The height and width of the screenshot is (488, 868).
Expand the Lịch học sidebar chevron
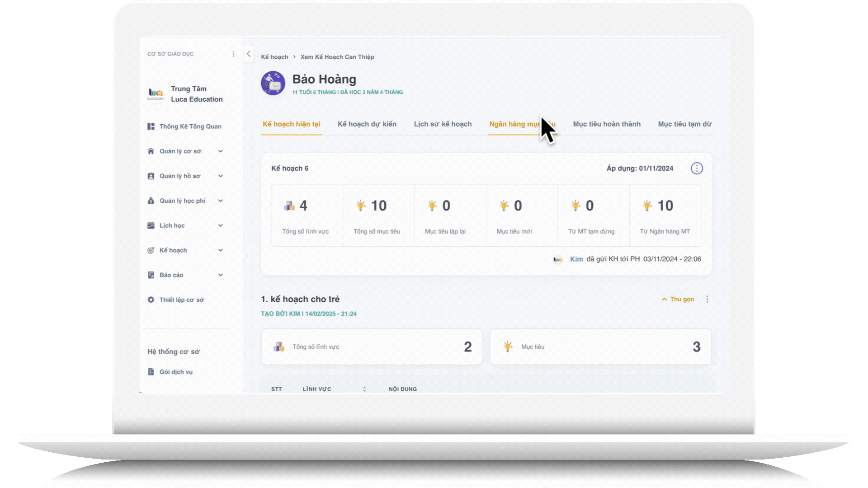coord(221,225)
